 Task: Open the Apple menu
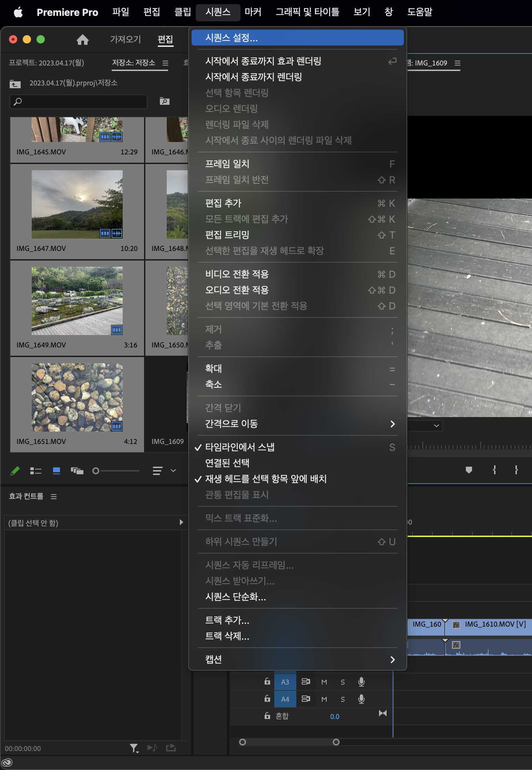pyautogui.click(x=18, y=12)
